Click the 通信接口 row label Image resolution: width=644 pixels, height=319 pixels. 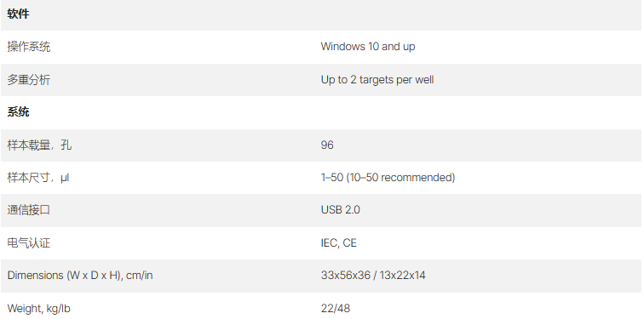point(29,210)
